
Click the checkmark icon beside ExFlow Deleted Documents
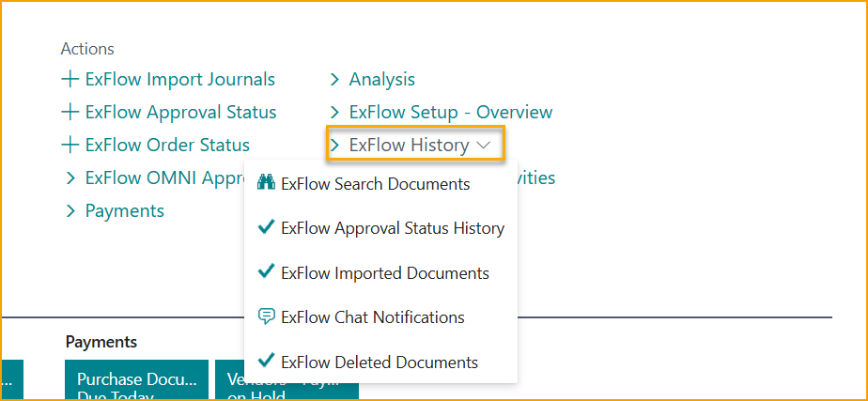[266, 362]
